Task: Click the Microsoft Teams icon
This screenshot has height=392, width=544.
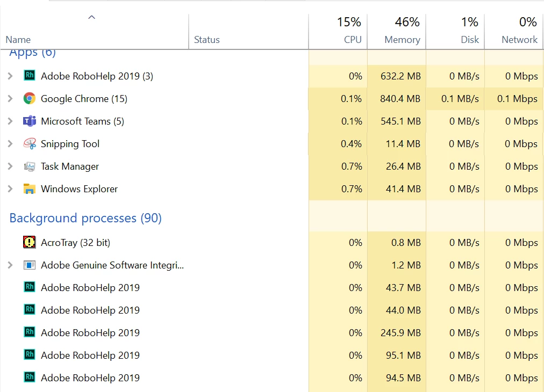Action: tap(30, 121)
